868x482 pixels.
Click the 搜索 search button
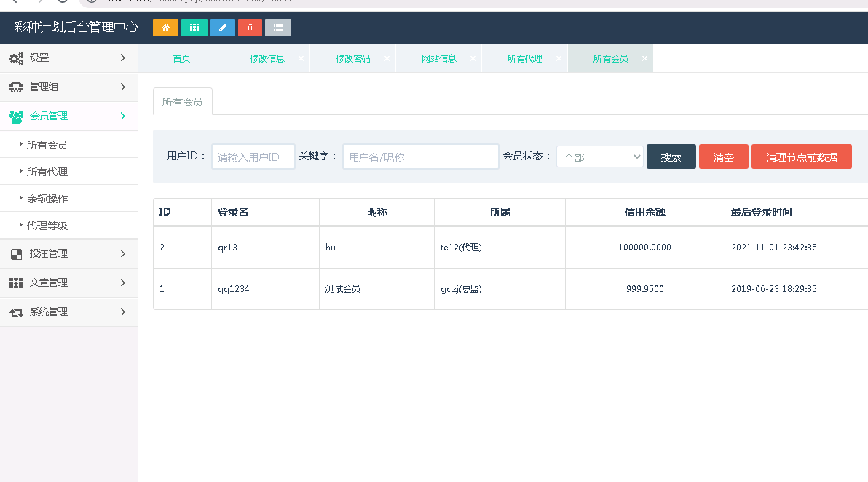[x=671, y=156]
